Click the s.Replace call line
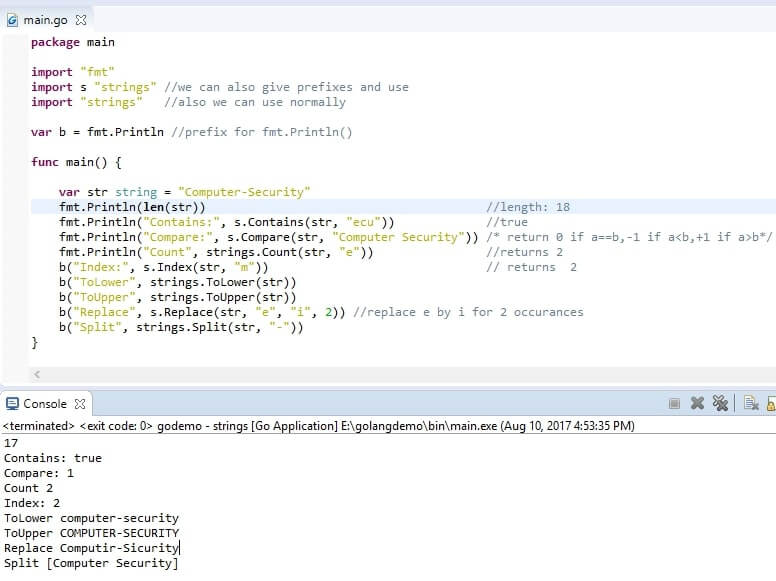The image size is (776, 581). coord(201,312)
